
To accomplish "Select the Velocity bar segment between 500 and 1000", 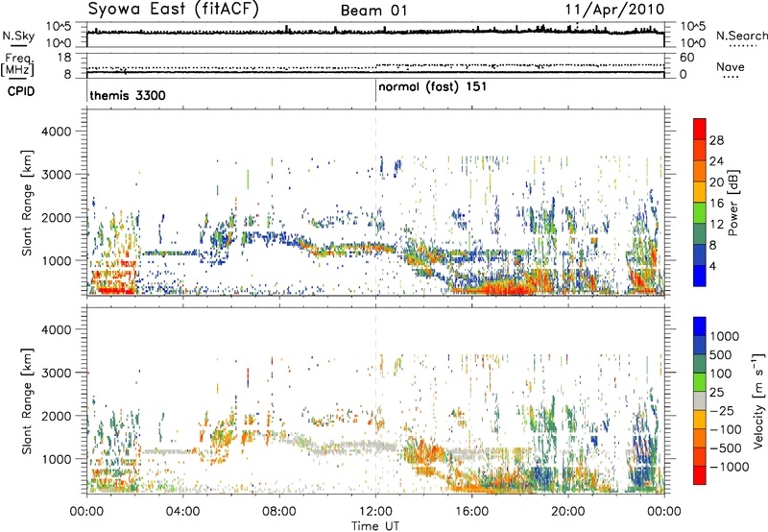I will point(700,345).
